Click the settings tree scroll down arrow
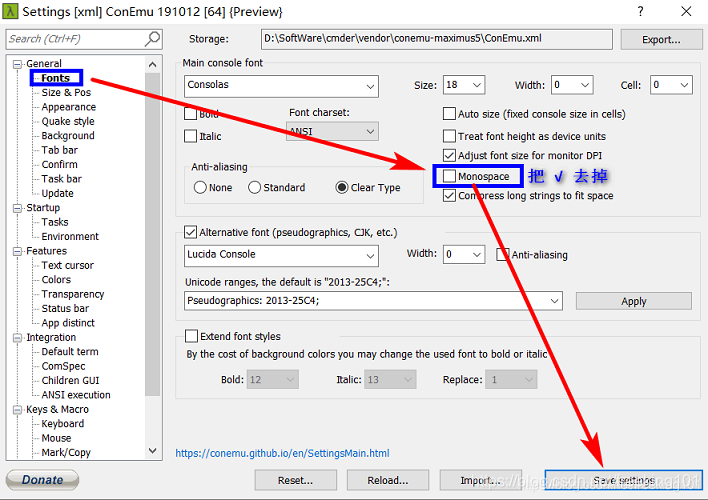 153,451
